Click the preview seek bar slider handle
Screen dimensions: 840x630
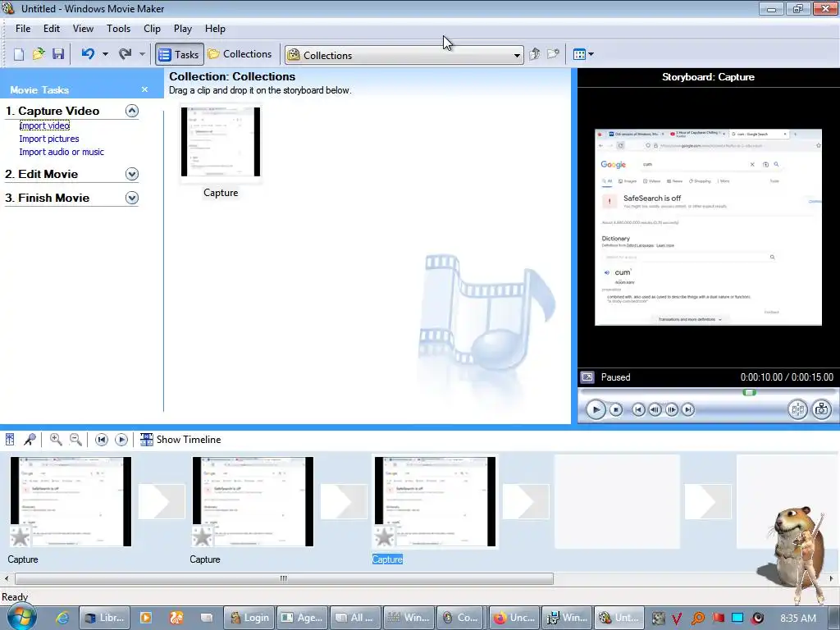point(750,393)
